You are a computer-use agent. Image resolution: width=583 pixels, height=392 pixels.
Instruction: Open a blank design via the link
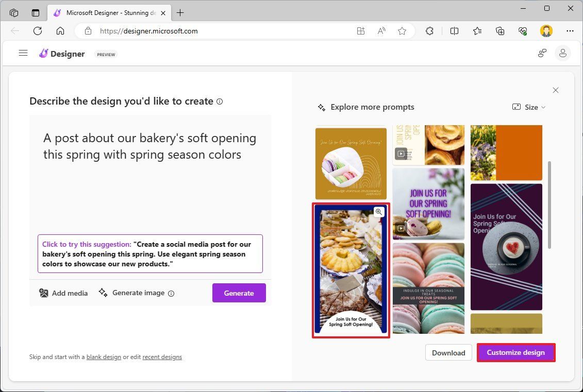point(104,356)
